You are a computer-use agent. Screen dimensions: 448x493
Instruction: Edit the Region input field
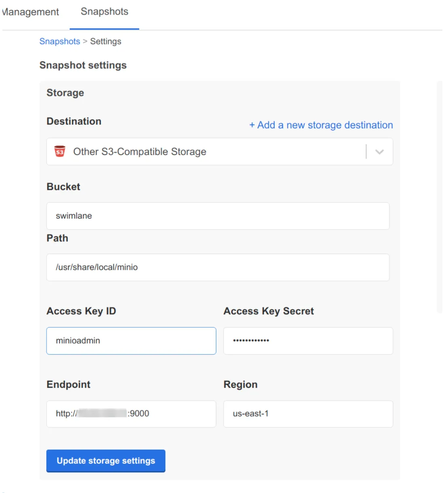tap(308, 414)
